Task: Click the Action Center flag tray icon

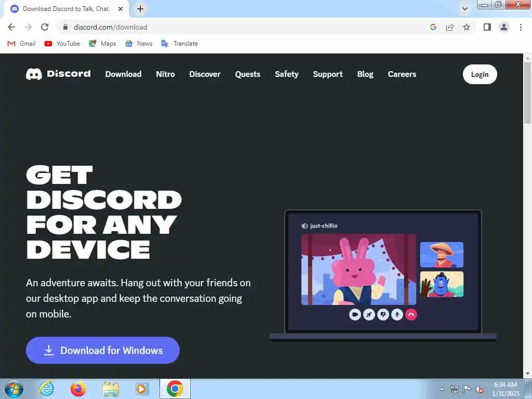Action: tap(467, 389)
